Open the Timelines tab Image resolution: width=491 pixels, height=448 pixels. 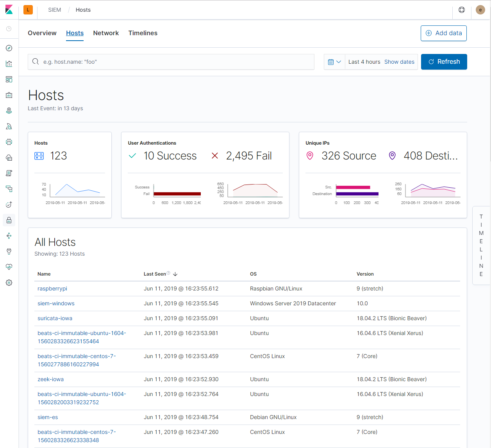[143, 33]
